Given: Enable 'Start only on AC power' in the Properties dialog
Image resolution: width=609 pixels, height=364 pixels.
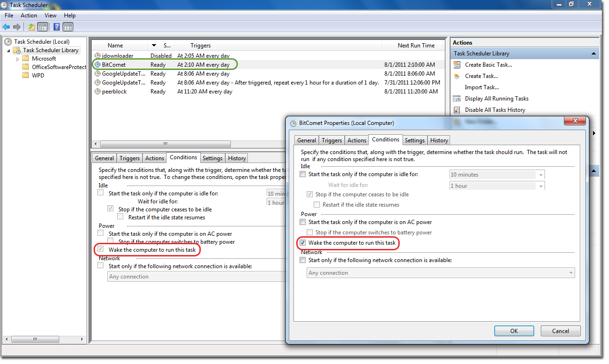Looking at the screenshot, I should point(303,222).
